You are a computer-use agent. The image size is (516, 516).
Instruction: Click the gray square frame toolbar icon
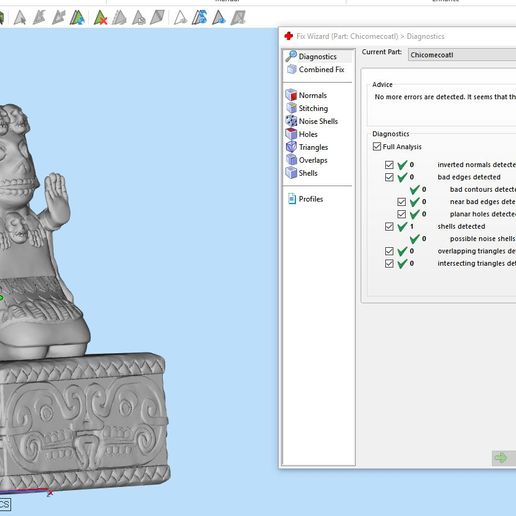point(238,17)
